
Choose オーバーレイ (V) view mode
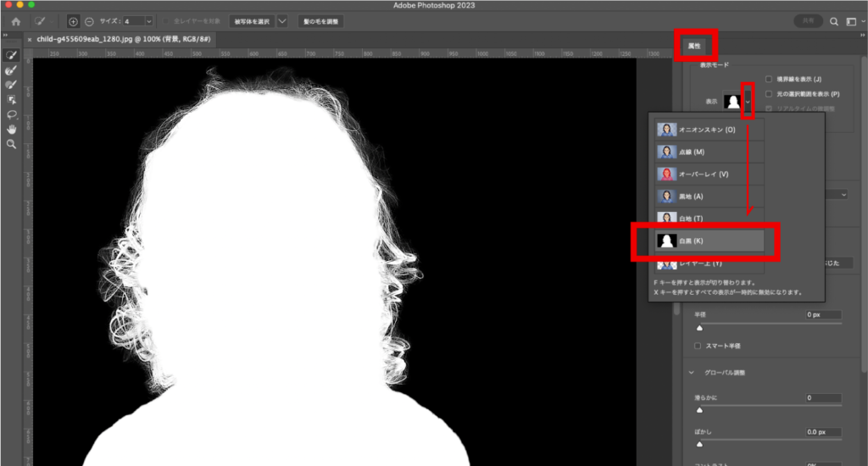[709, 174]
